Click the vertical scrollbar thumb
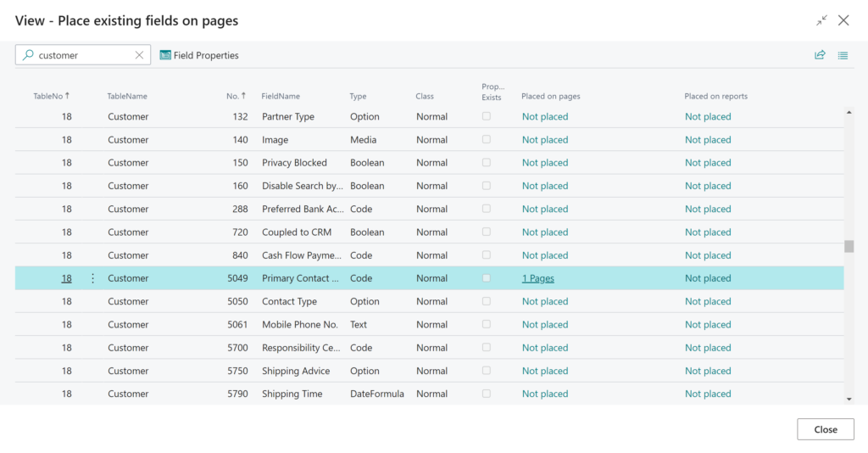 (x=849, y=247)
